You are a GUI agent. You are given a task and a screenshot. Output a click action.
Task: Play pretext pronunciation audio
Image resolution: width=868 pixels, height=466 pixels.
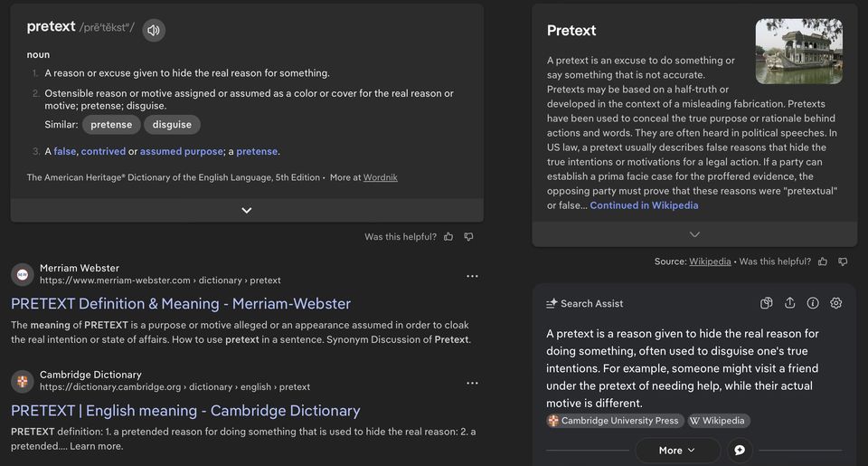(x=154, y=30)
